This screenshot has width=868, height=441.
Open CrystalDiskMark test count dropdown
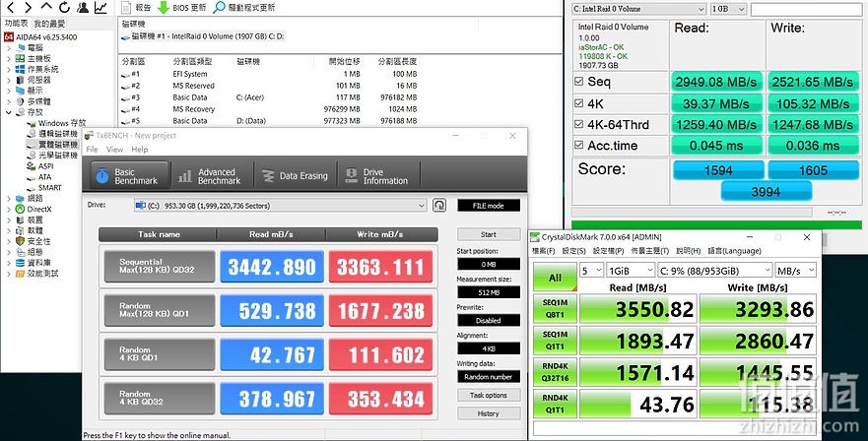591,271
